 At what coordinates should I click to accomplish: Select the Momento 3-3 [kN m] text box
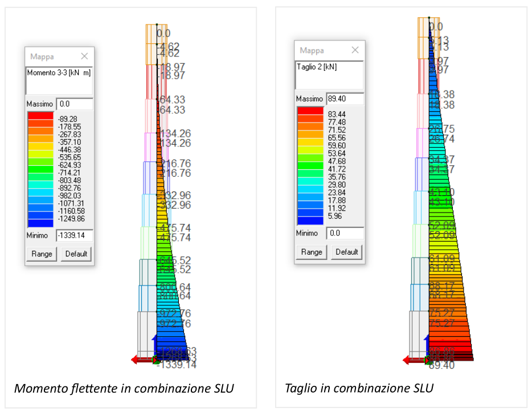(x=59, y=81)
